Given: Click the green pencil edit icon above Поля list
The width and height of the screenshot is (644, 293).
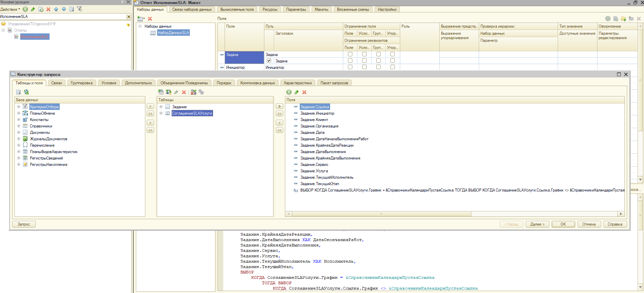Looking at the screenshot, I should 297,92.
